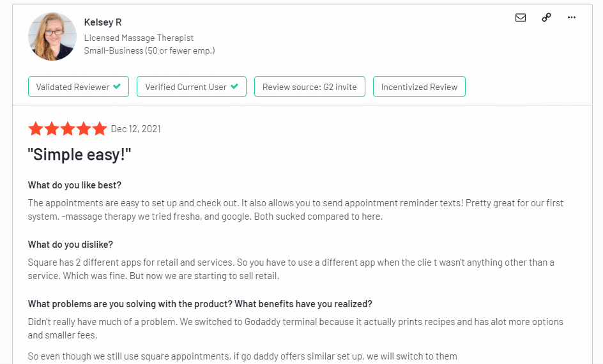
Task: Click the green check on Validated Reviewer
Action: (x=117, y=86)
